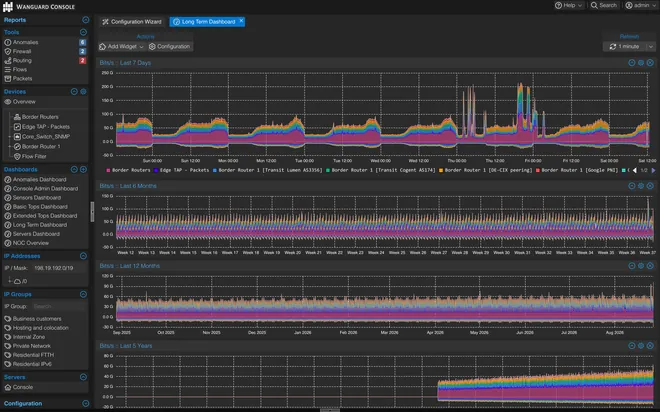
Task: Add a new dashboard with plus icon
Action: tap(83, 169)
